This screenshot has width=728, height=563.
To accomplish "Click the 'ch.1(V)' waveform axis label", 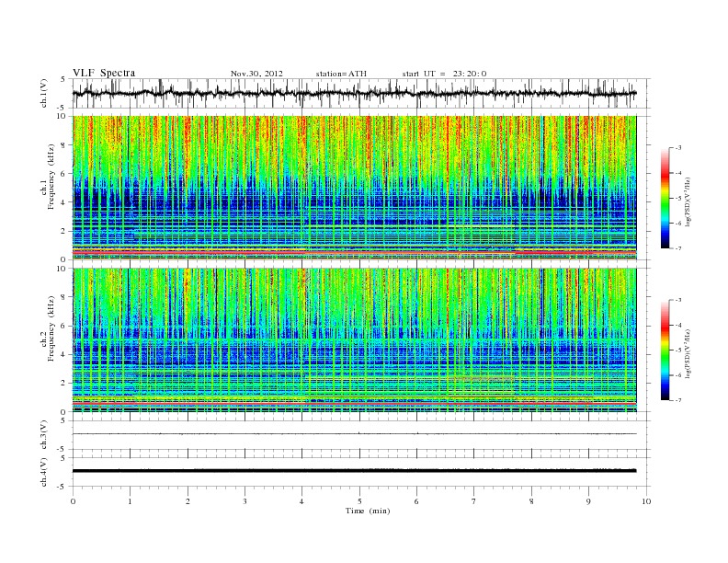I will click(x=44, y=93).
